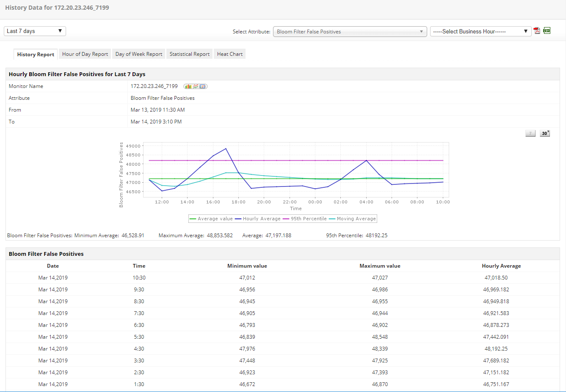Export the report as CSV
This screenshot has height=392, width=566.
coord(547,31)
